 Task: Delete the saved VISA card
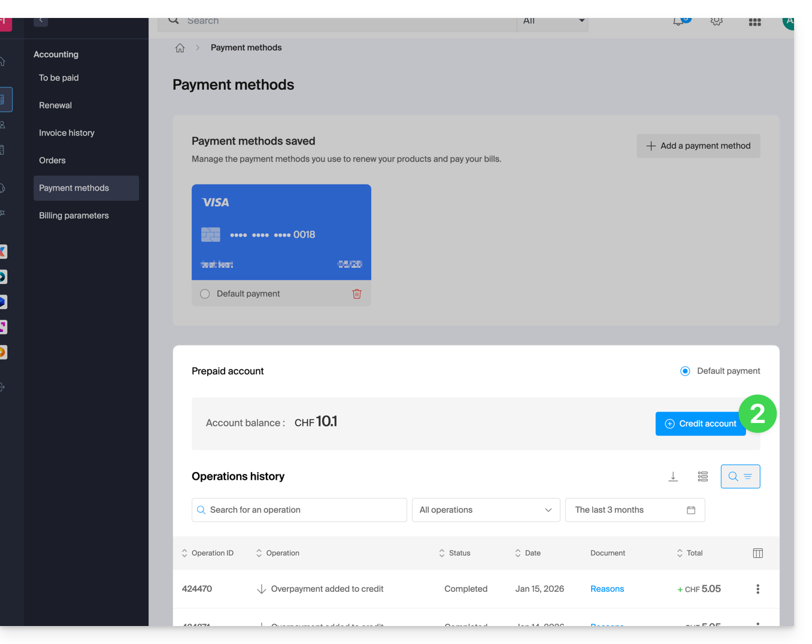pos(357,294)
